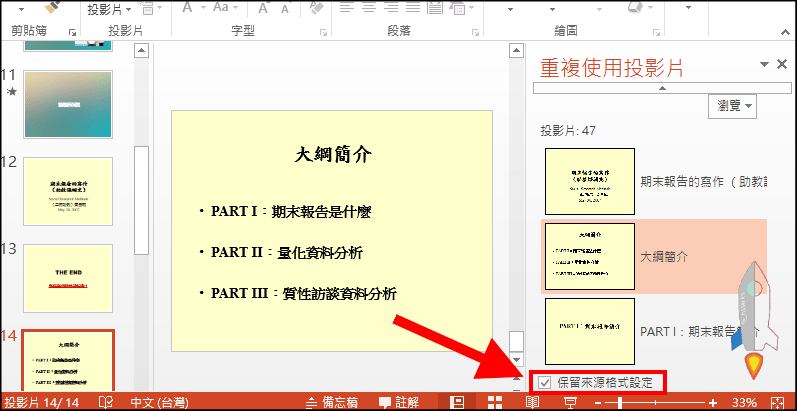This screenshot has height=411, width=797.
Task: Justify text in paragraph group
Action: 413,7
